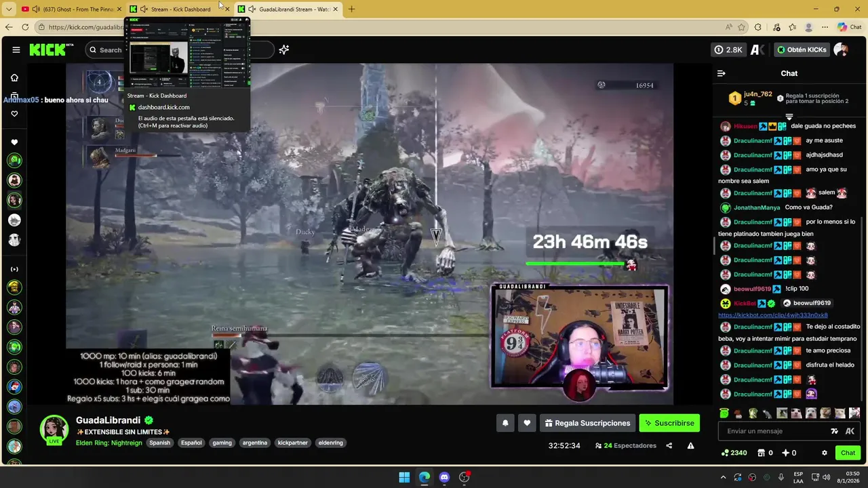Select the argentina tag
This screenshot has width=868, height=488.
(x=255, y=443)
